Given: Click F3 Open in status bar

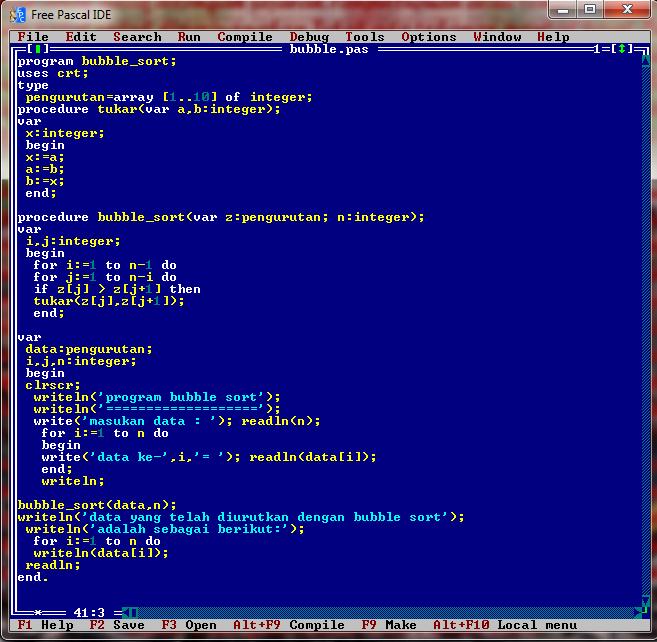Looking at the screenshot, I should pos(189,625).
